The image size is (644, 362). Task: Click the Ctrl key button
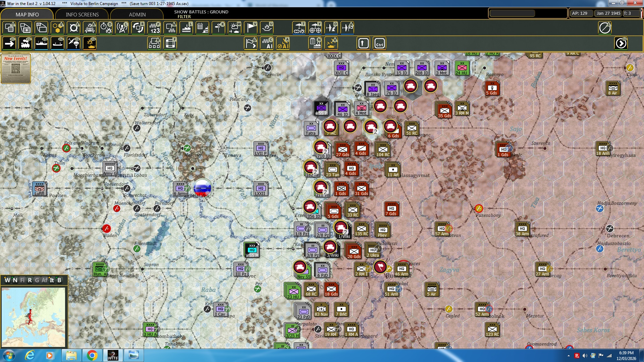click(x=380, y=44)
